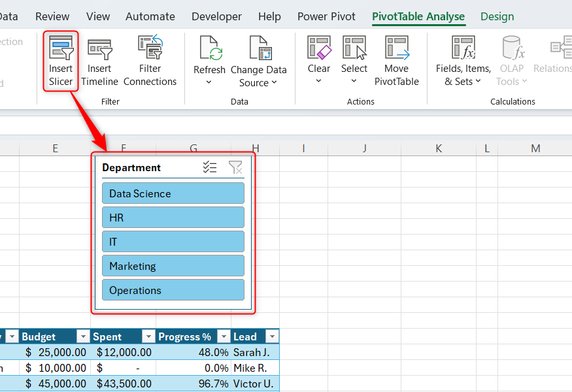
Task: Click the Select actions icon
Action: pos(354,48)
